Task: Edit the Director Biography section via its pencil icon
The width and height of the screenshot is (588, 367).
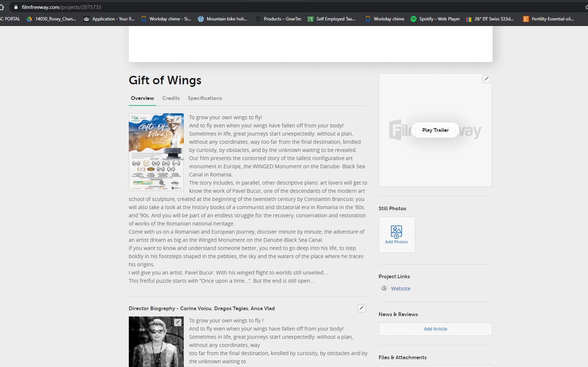Action: point(361,308)
